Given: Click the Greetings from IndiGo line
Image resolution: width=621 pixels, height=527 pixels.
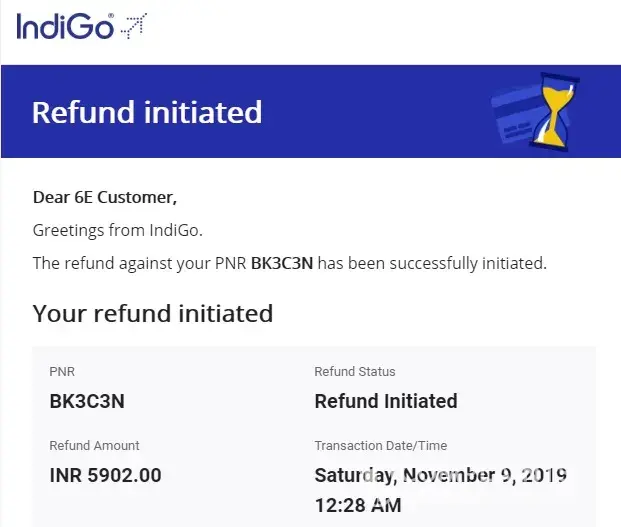Looking at the screenshot, I should point(117,230).
